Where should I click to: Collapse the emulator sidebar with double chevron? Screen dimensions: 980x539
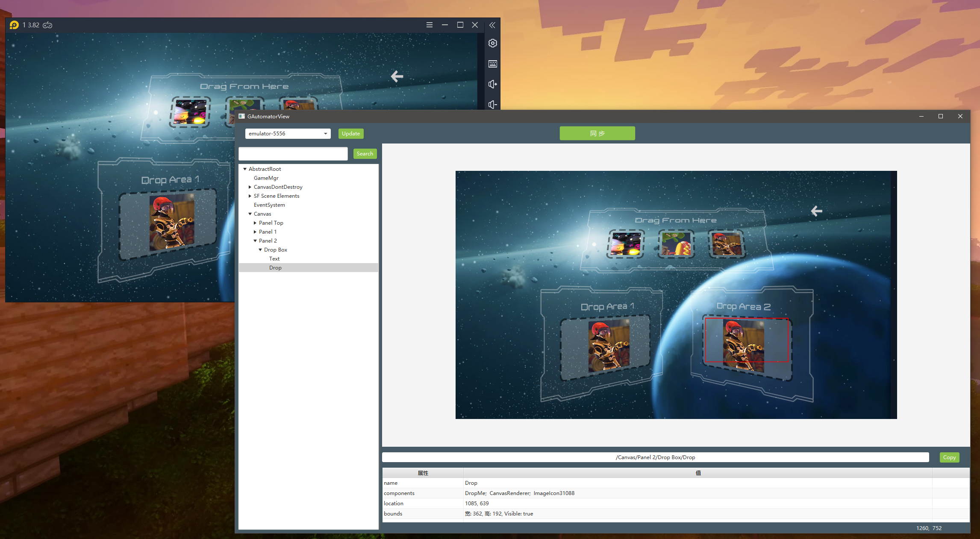pos(492,25)
